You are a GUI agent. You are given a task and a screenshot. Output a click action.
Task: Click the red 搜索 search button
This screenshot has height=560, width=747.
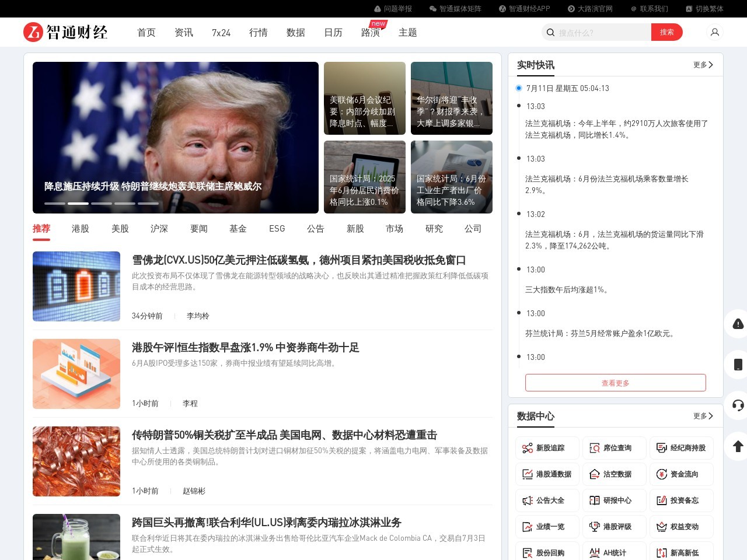[x=667, y=32]
